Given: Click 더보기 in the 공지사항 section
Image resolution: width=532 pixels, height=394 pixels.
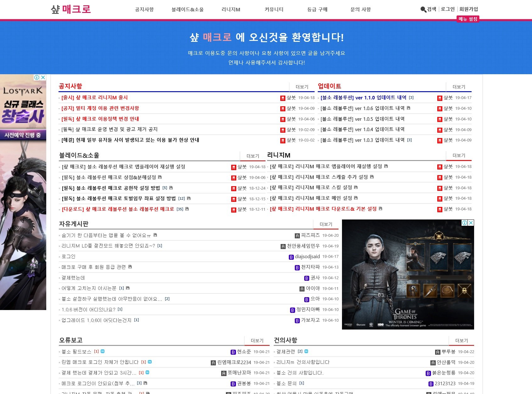Looking at the screenshot, I should (x=302, y=87).
